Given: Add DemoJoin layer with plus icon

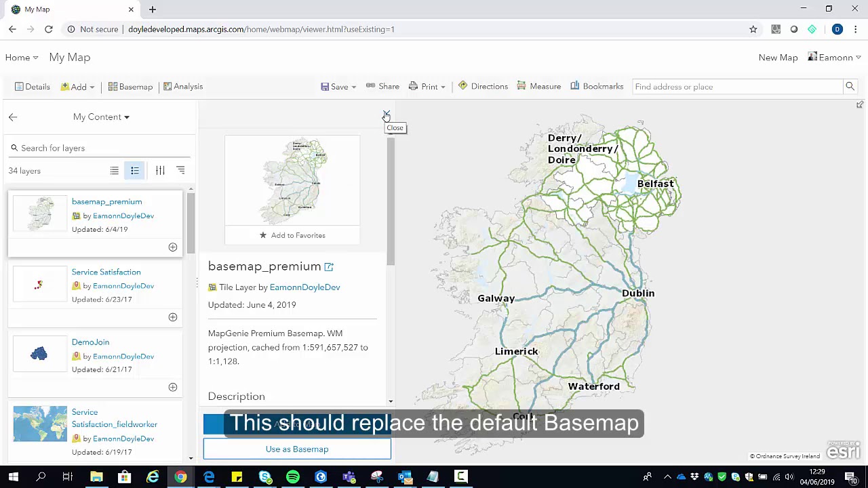Looking at the screenshot, I should [x=173, y=387].
